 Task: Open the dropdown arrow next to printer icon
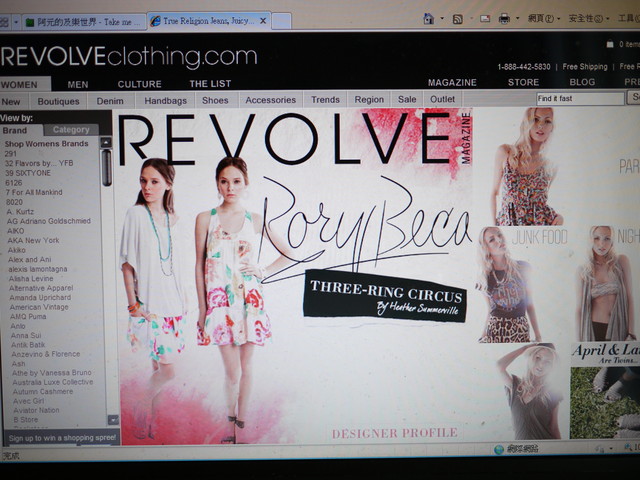[x=517, y=18]
